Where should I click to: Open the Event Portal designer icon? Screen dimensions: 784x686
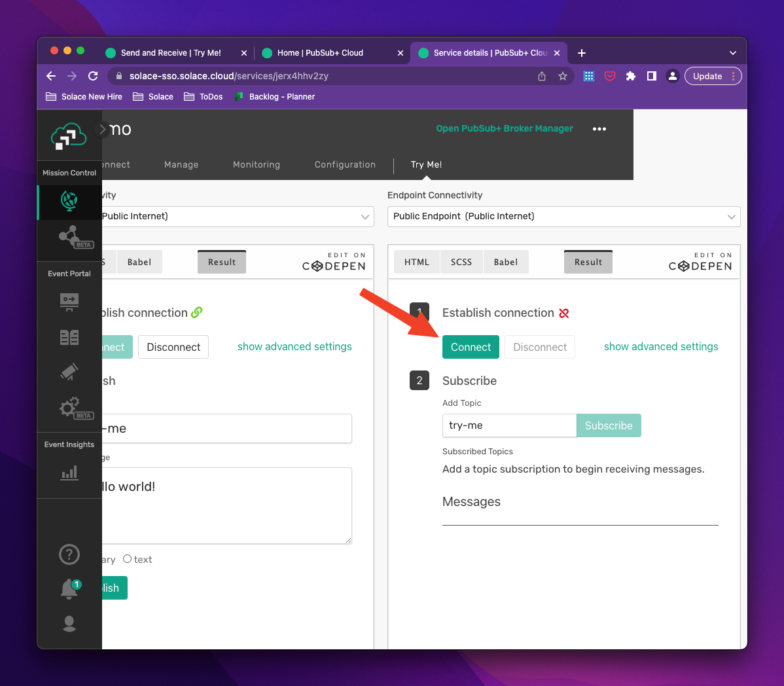pos(69,300)
